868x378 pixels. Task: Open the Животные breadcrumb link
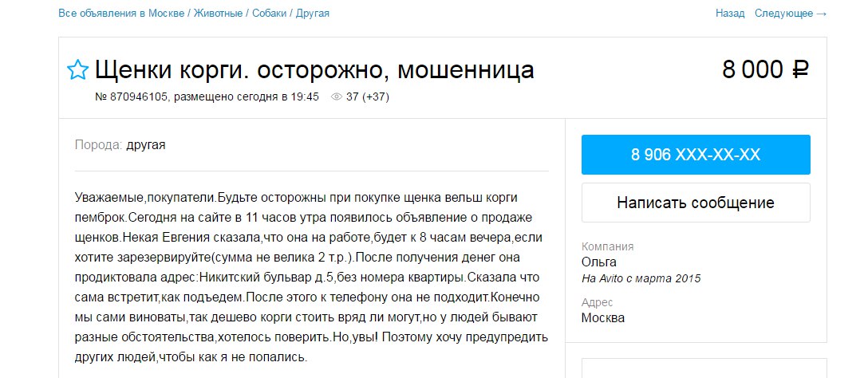tap(218, 14)
